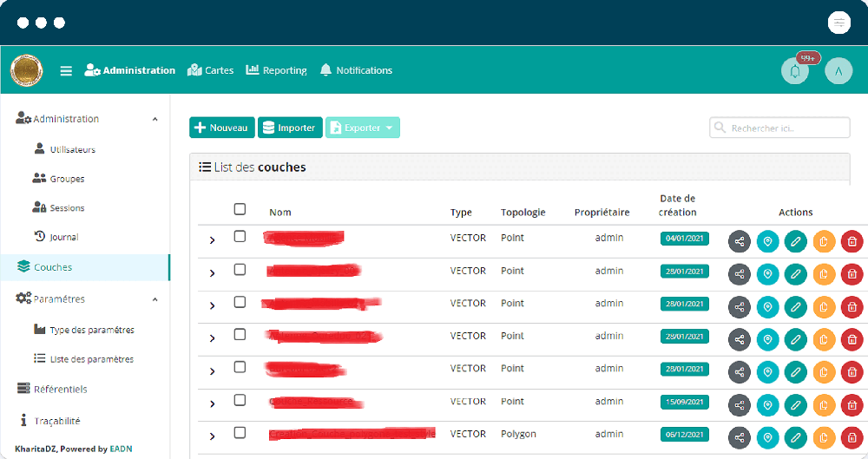868x459 pixels.
Task: Open the user avatar menu at top right
Action: point(838,71)
